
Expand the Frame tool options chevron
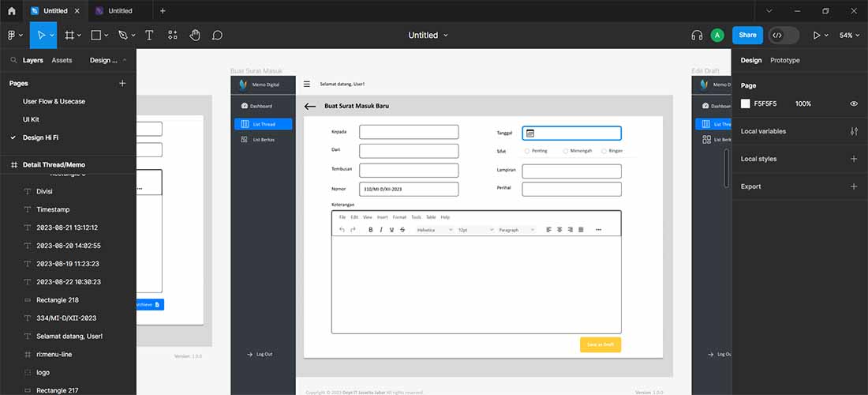tap(79, 35)
